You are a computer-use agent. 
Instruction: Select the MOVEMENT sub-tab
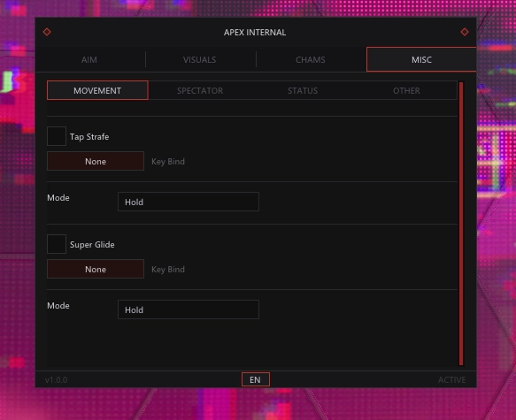pyautogui.click(x=97, y=90)
